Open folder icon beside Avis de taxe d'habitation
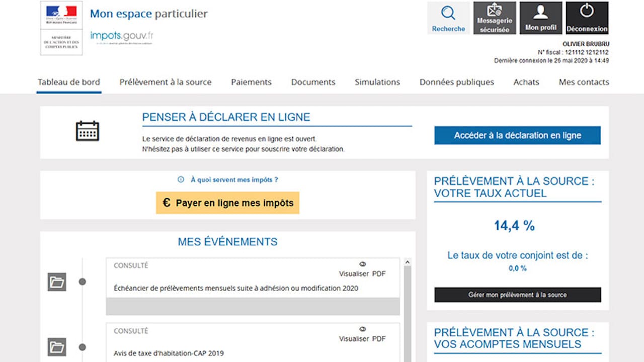 click(57, 347)
